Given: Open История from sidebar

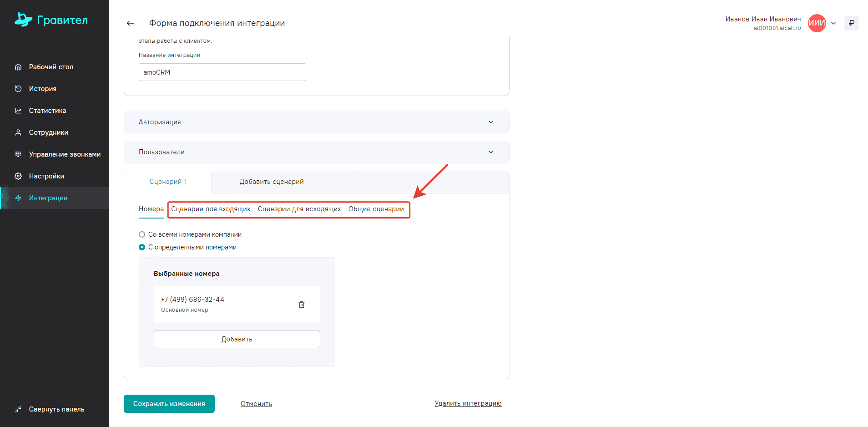Looking at the screenshot, I should click(x=43, y=89).
